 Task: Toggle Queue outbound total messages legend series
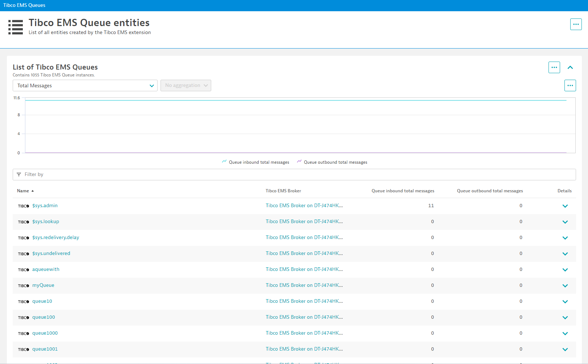pos(332,162)
